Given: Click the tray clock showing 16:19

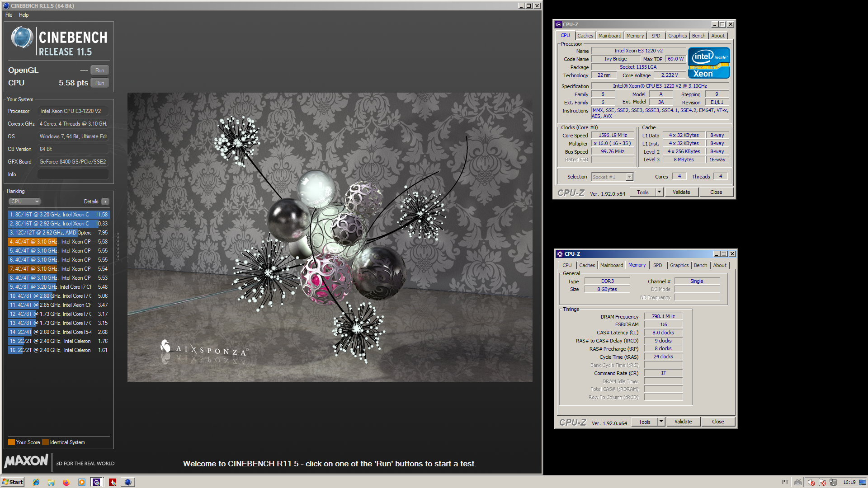Looking at the screenshot, I should point(849,482).
